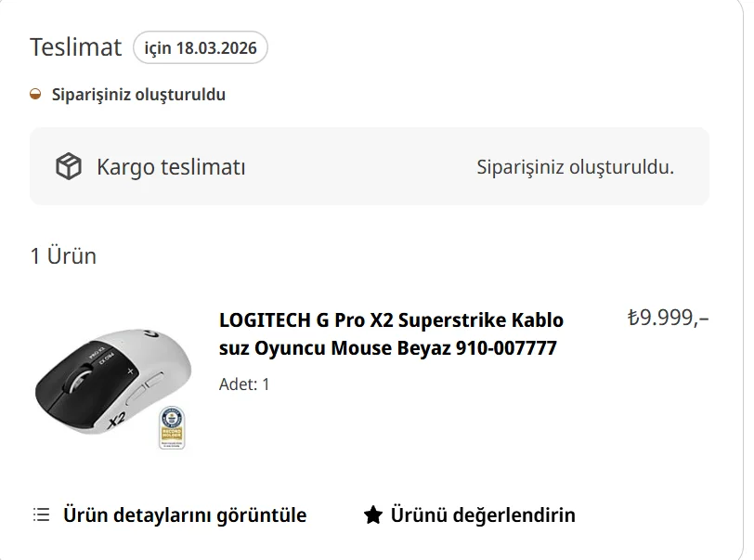The width and height of the screenshot is (754, 560).
Task: Click the record badge on product image
Action: coord(172,427)
